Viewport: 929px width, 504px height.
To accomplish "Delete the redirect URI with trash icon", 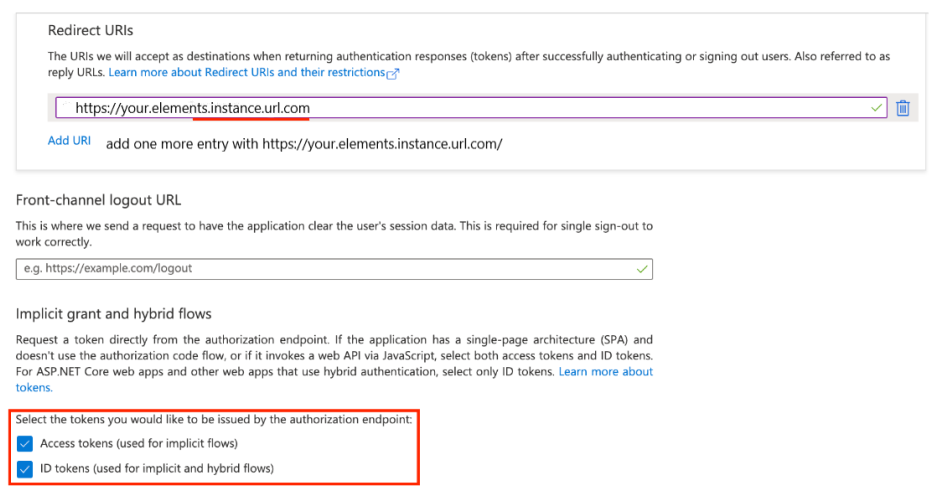I will coord(903,108).
